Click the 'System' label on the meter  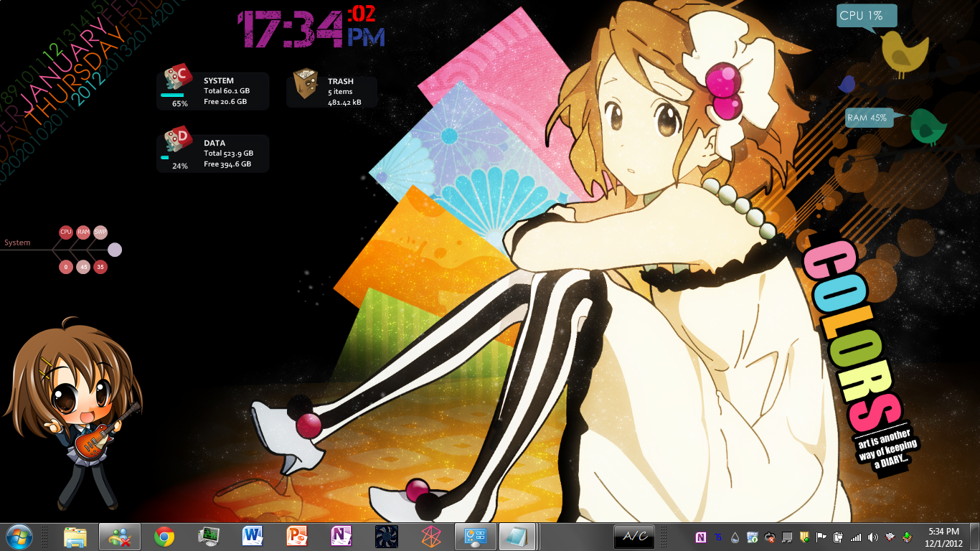pyautogui.click(x=17, y=242)
